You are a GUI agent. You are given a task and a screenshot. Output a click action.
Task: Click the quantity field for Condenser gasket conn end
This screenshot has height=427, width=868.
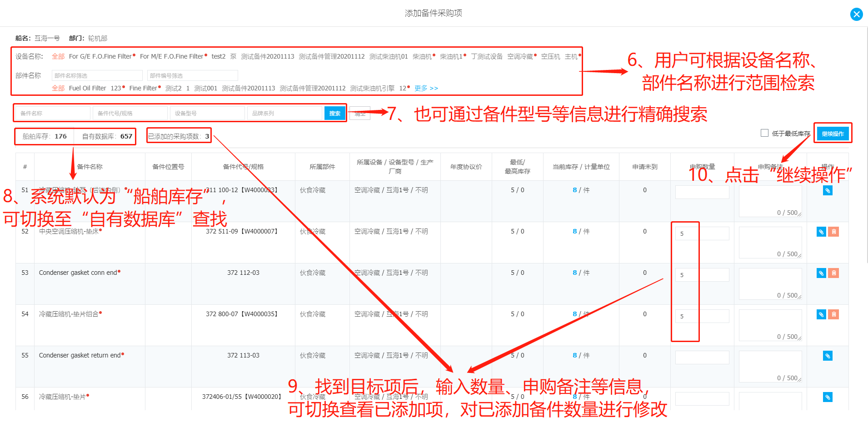[x=702, y=275]
